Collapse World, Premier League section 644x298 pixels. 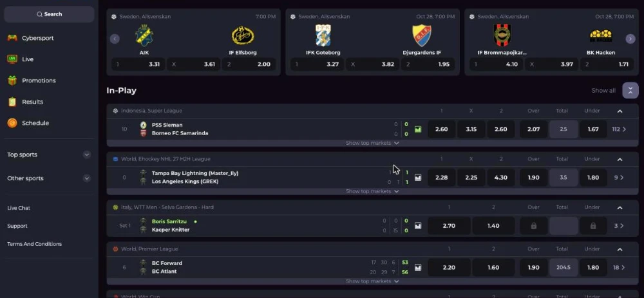point(620,249)
